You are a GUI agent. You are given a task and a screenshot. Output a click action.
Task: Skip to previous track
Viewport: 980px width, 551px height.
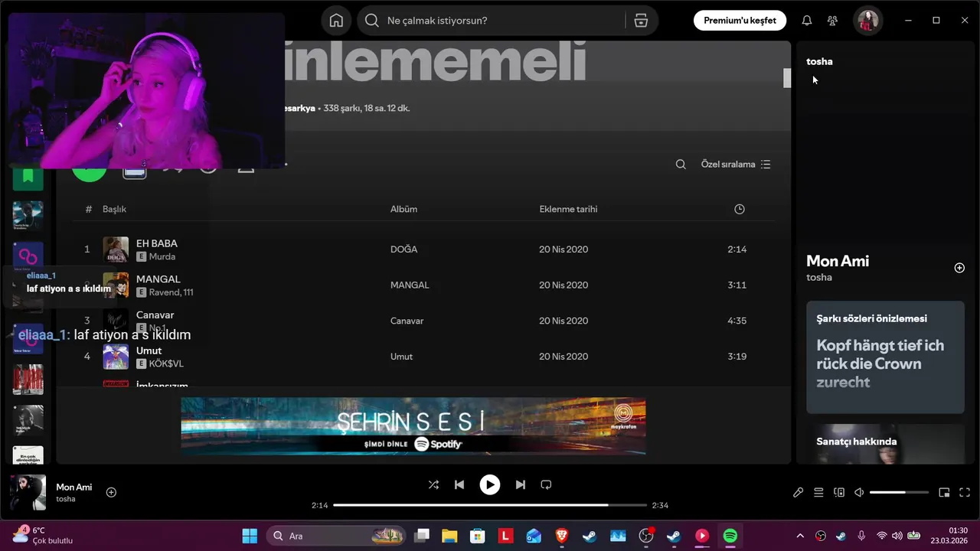(459, 484)
